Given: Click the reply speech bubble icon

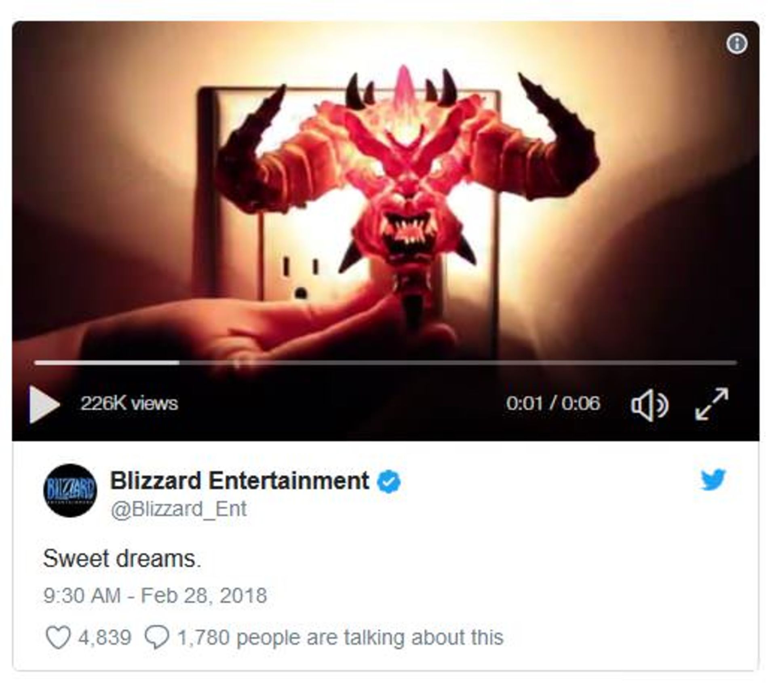Looking at the screenshot, I should (156, 638).
